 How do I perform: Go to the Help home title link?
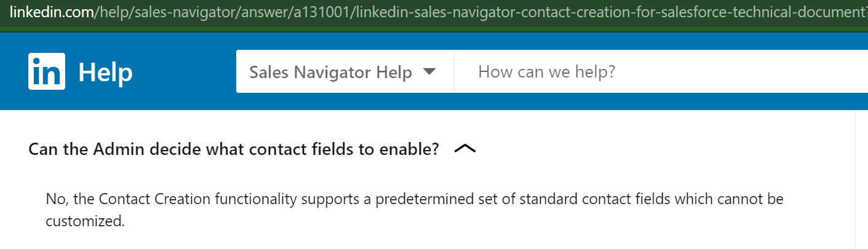[x=105, y=72]
